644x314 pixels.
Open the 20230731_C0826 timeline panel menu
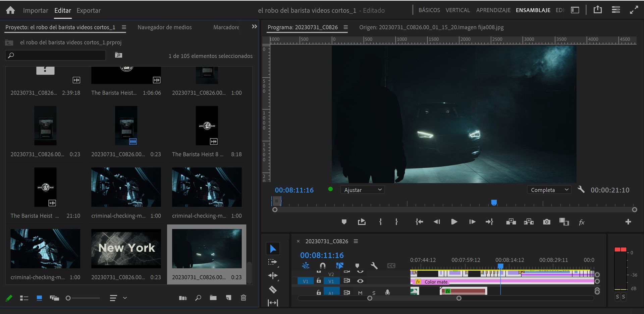pyautogui.click(x=356, y=241)
